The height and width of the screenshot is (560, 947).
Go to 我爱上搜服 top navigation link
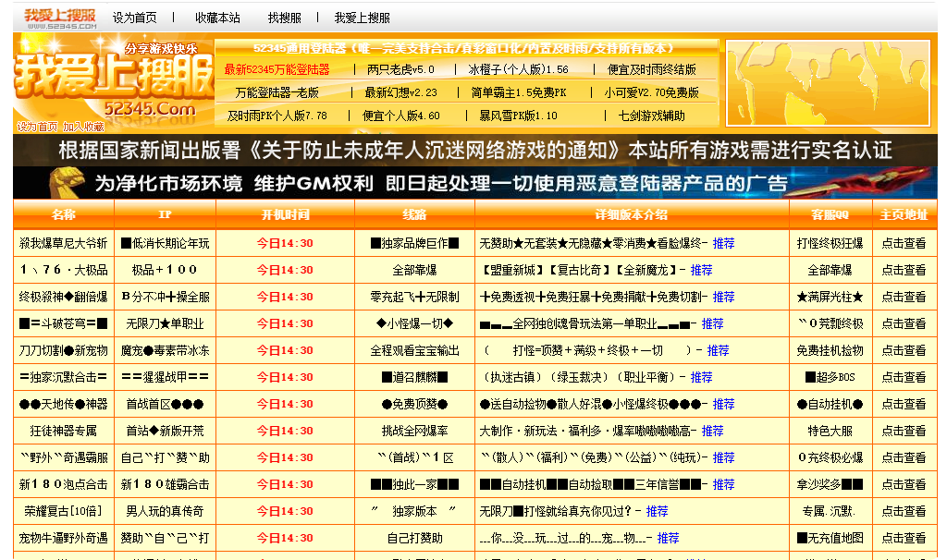coord(363,18)
